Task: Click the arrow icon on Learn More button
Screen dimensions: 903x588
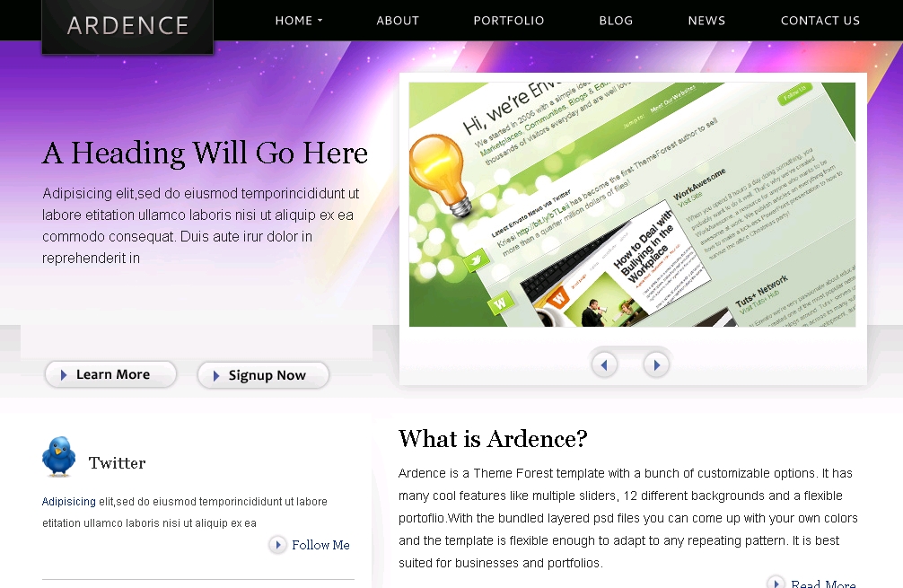Action: [64, 375]
